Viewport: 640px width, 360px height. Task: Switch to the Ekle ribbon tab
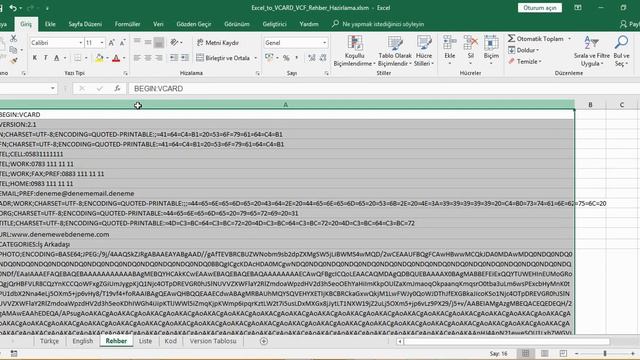50,24
